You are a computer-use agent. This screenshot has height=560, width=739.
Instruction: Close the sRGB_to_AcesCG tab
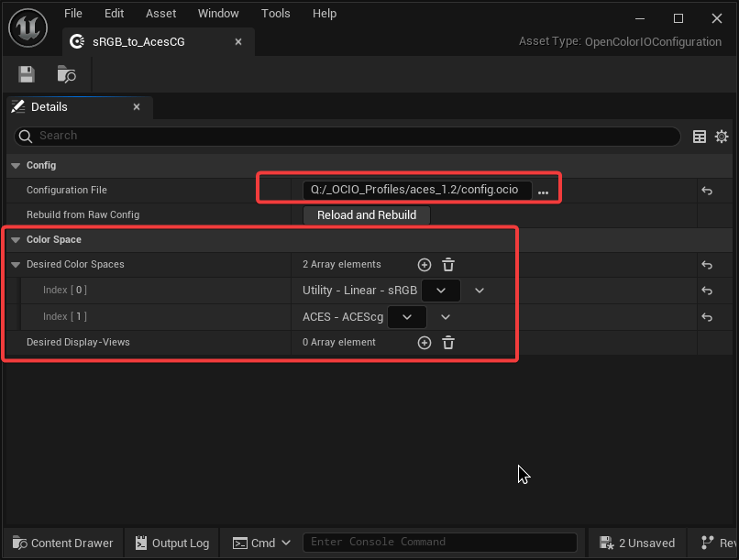[238, 42]
